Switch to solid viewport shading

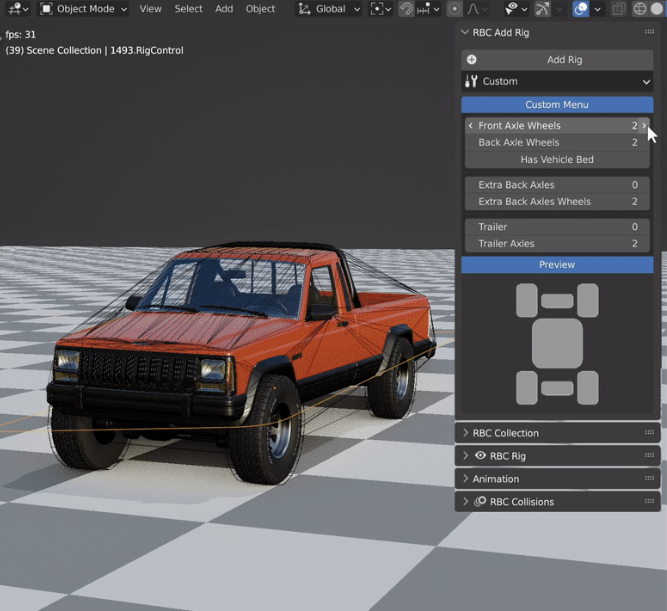coord(657,9)
